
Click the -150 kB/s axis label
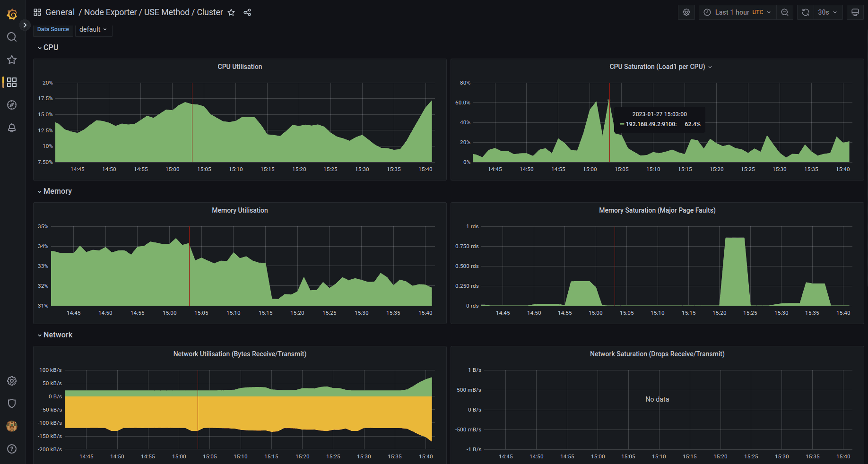(50, 436)
